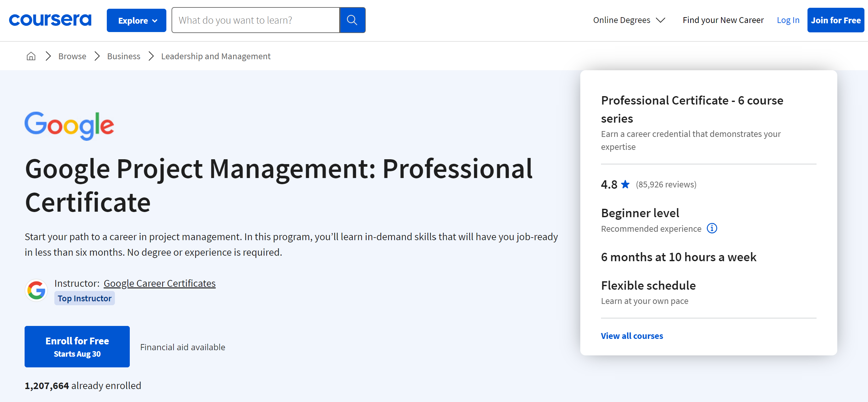Click the 'Flexible schedule' heading
Screen dimensions: 868x402
(x=648, y=285)
